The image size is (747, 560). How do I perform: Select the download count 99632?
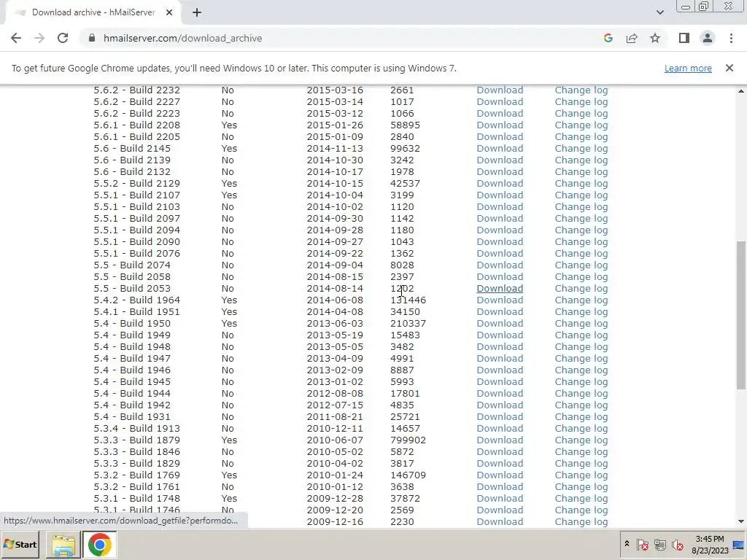click(405, 149)
